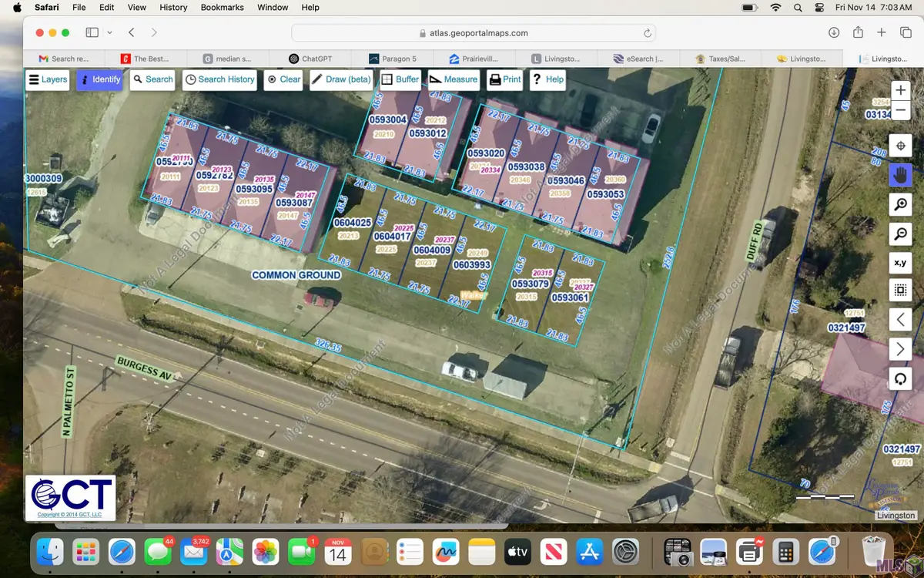Open the Print tool
The image size is (924, 578).
point(504,79)
